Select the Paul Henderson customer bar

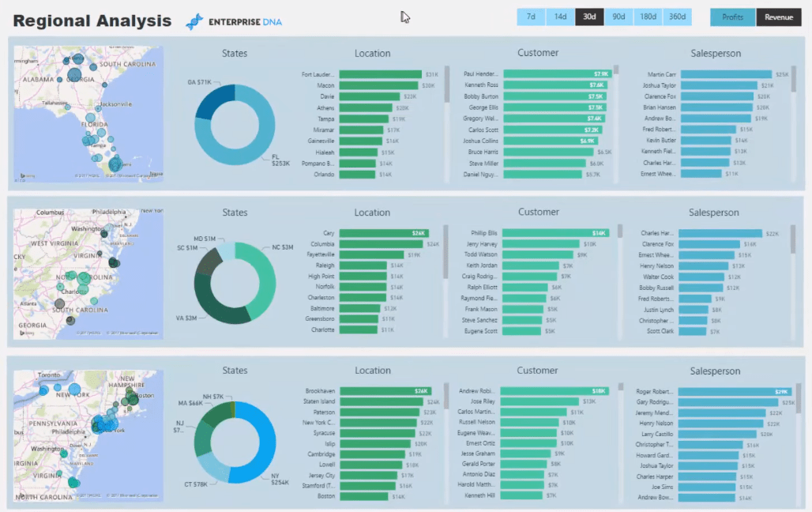pyautogui.click(x=558, y=74)
